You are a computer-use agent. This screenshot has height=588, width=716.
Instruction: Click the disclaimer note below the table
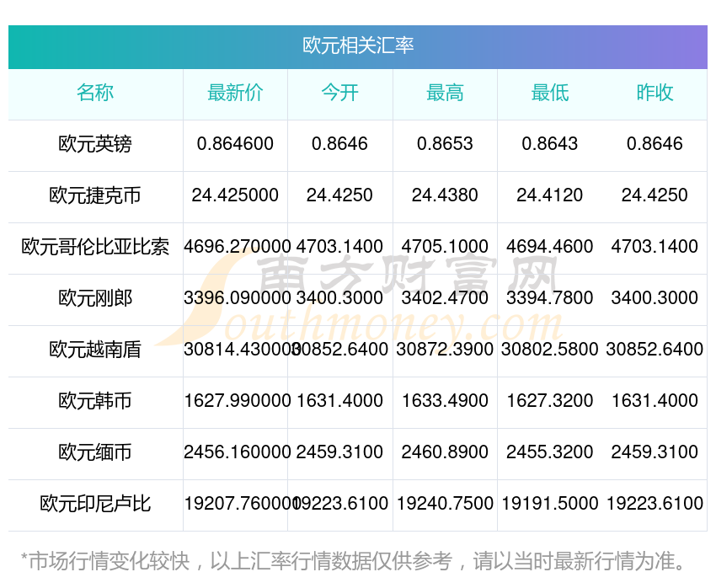click(353, 561)
